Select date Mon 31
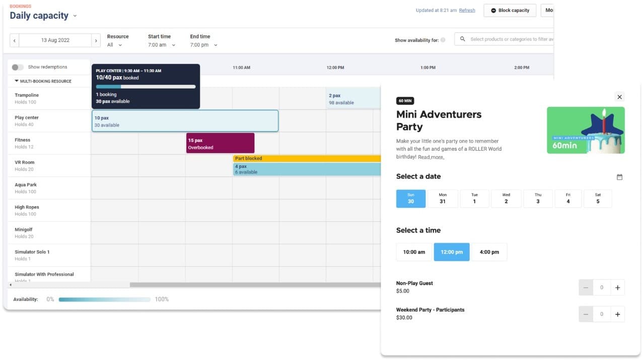 pyautogui.click(x=443, y=199)
